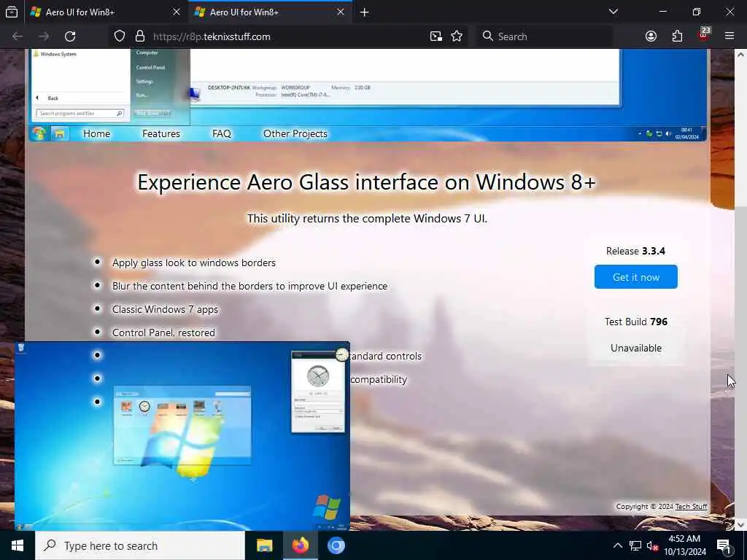Click scrollbar up arrow
Viewport: 747px width, 560px height.
pyautogui.click(x=740, y=54)
